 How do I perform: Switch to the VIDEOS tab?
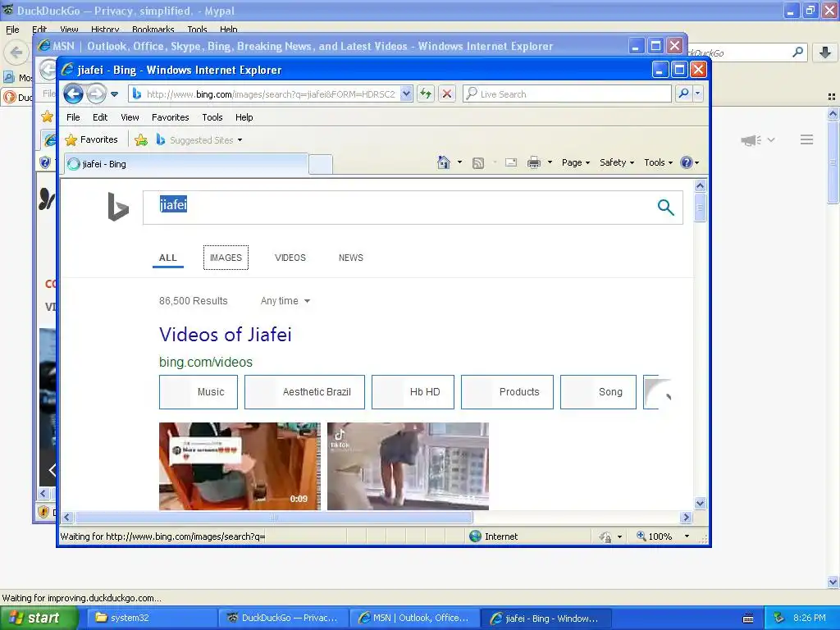coord(290,258)
